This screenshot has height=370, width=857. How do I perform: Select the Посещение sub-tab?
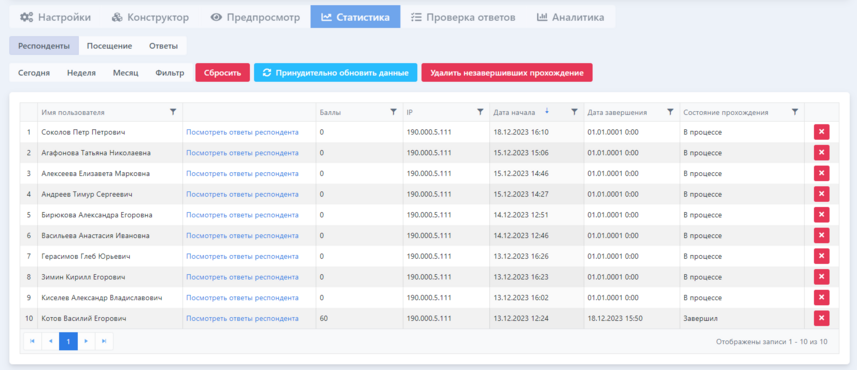[109, 46]
